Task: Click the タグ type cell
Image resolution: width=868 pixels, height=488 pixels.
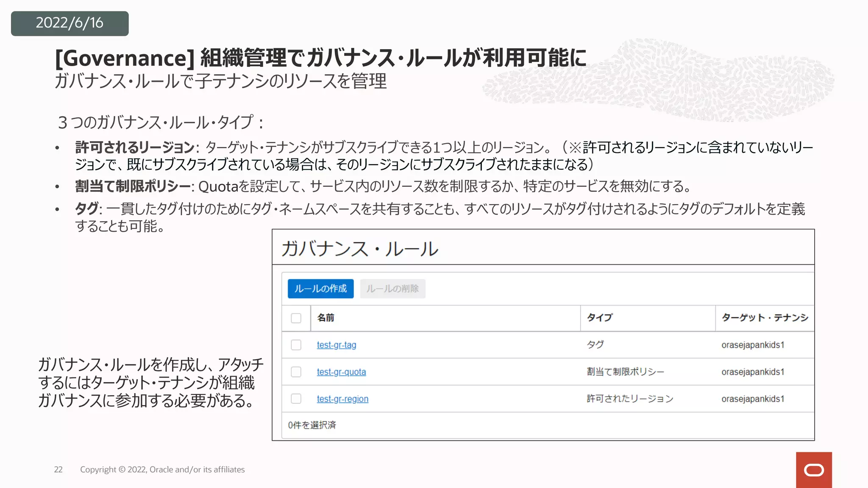Action: (x=595, y=344)
